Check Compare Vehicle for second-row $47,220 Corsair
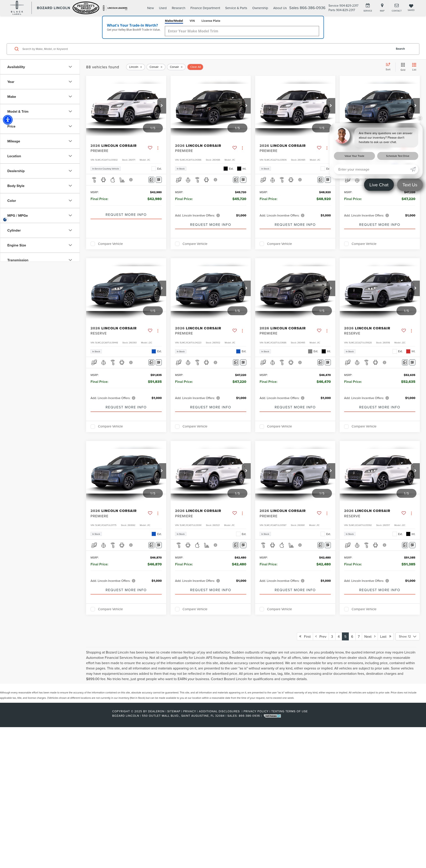 (177, 427)
